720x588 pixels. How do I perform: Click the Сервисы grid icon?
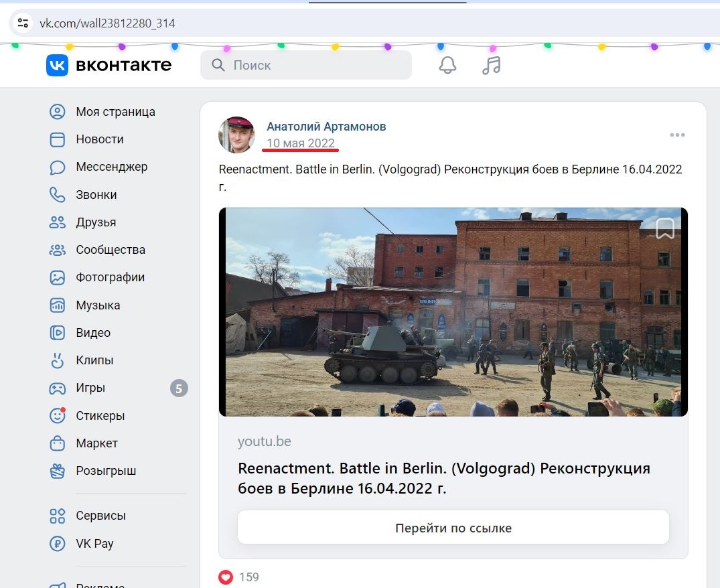click(x=58, y=516)
